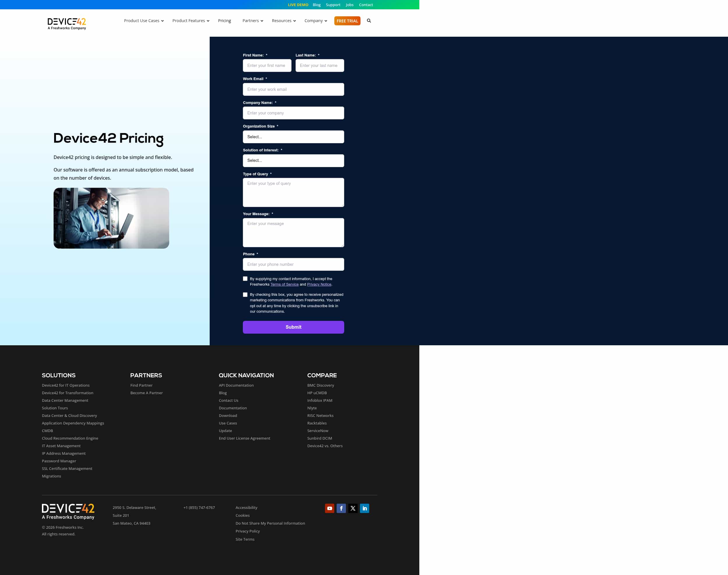Open Become A Partner footer link
The height and width of the screenshot is (575, 728).
(146, 393)
